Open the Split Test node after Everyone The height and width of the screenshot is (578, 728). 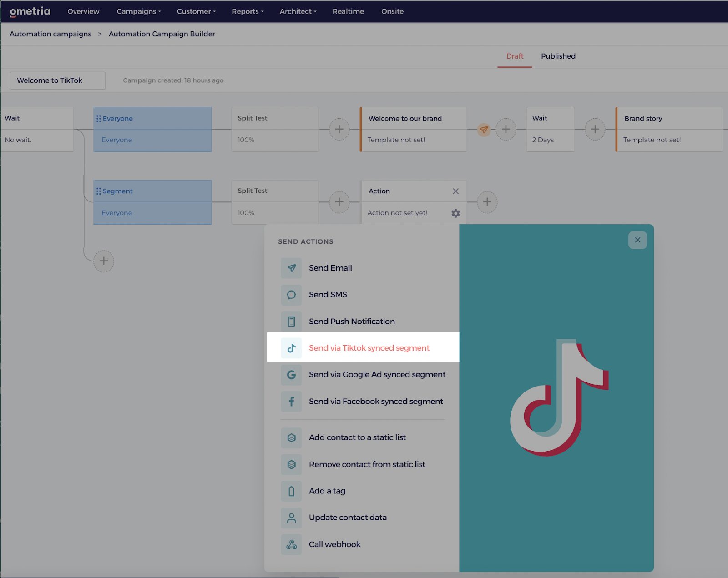point(275,130)
